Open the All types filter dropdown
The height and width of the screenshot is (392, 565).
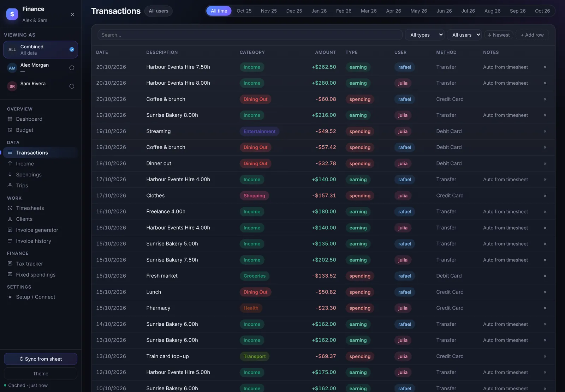coord(425,35)
